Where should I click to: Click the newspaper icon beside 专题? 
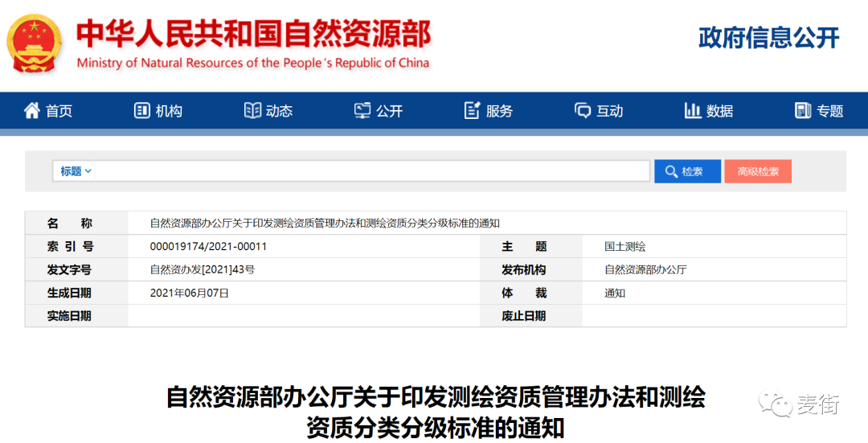[x=803, y=111]
